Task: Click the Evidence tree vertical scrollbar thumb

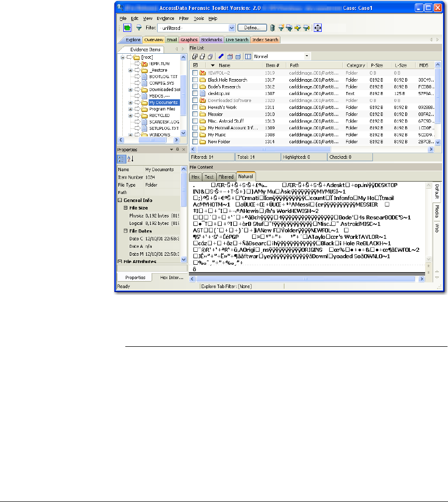Action: [183, 95]
